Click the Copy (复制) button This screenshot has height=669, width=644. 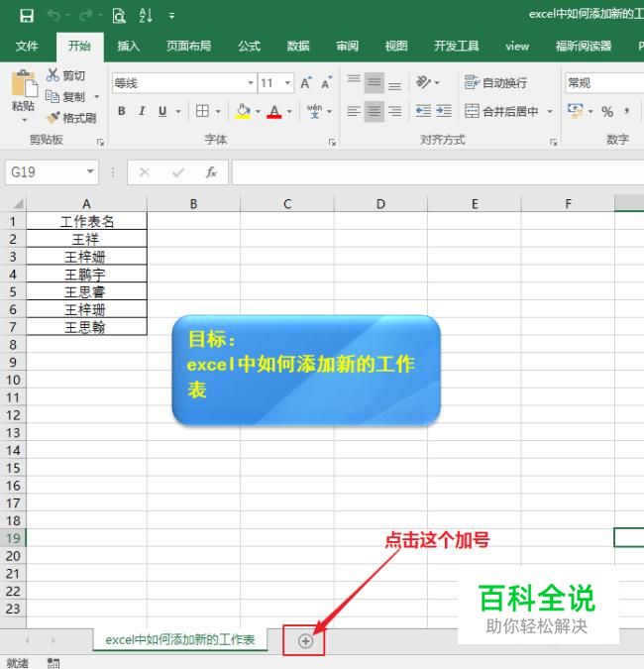coord(65,97)
